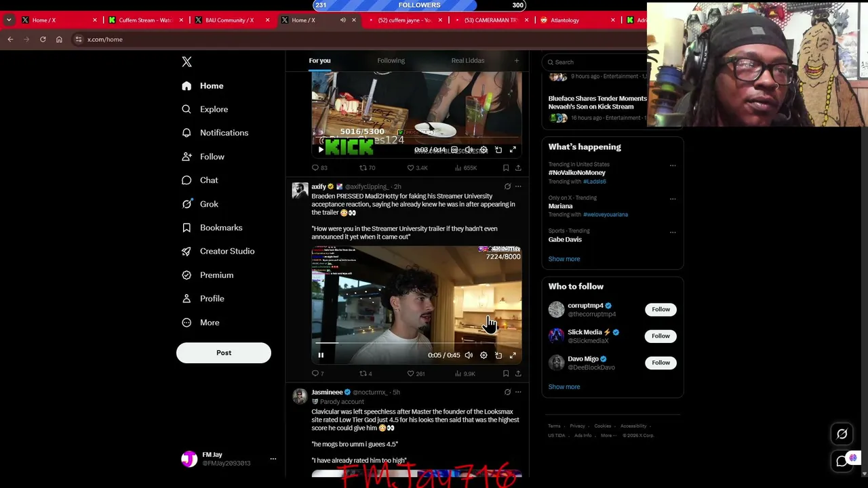Switch to the Atlantology browser tab
868x488 pixels.
[x=578, y=20]
